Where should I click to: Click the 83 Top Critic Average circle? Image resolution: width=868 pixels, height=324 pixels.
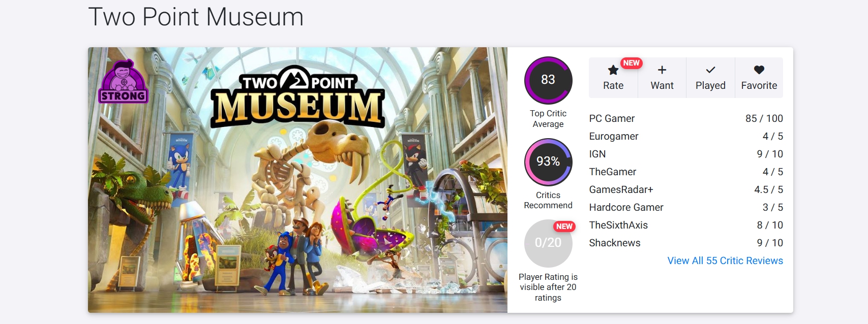pos(548,80)
